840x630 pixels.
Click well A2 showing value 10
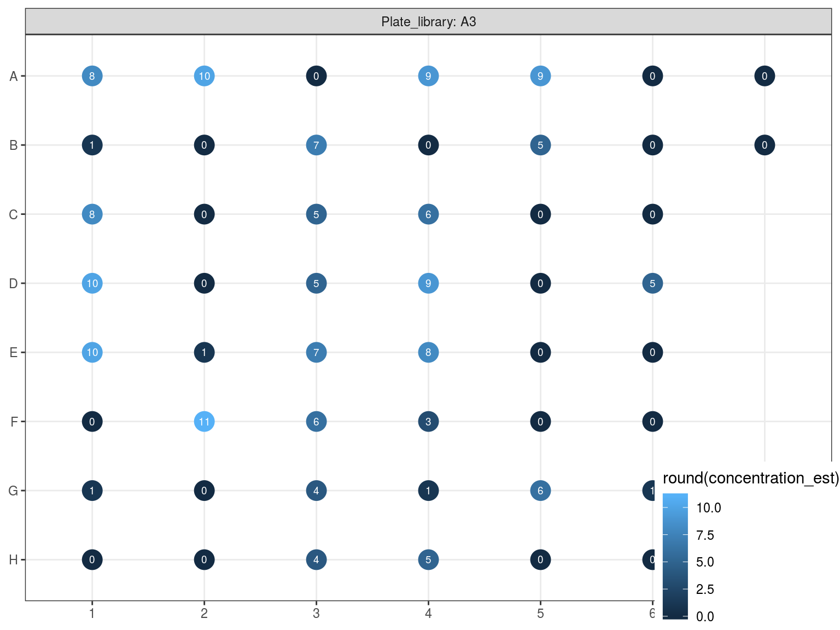click(204, 76)
